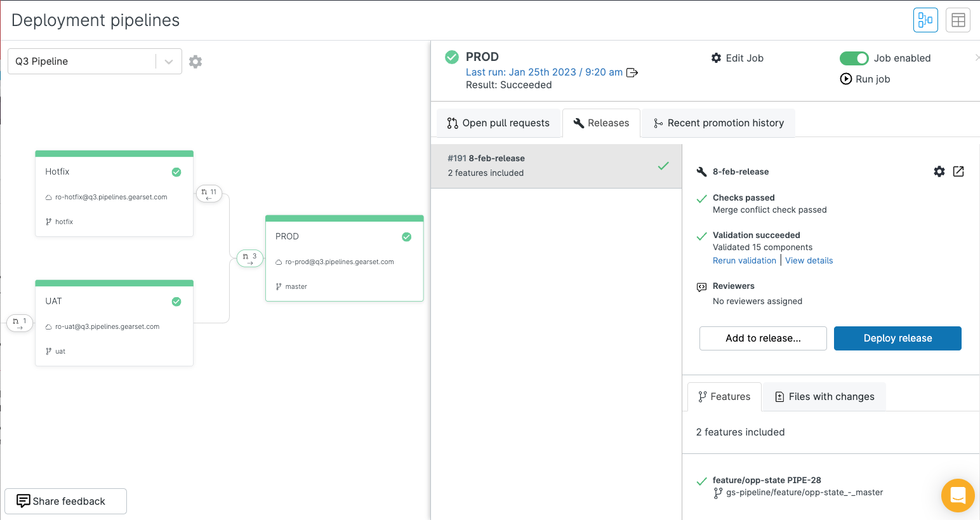Open 8-feb-release in external window
Image resolution: width=980 pixels, height=520 pixels.
click(958, 171)
